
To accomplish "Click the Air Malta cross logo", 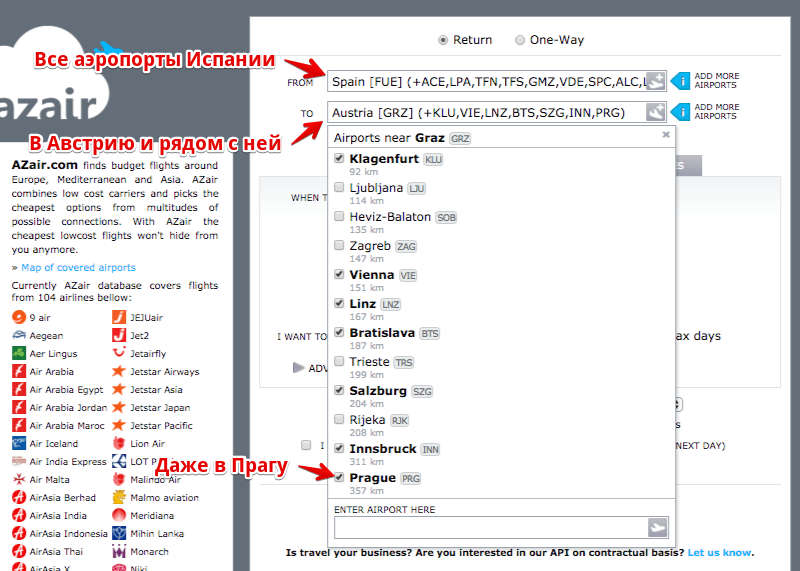I will [19, 479].
